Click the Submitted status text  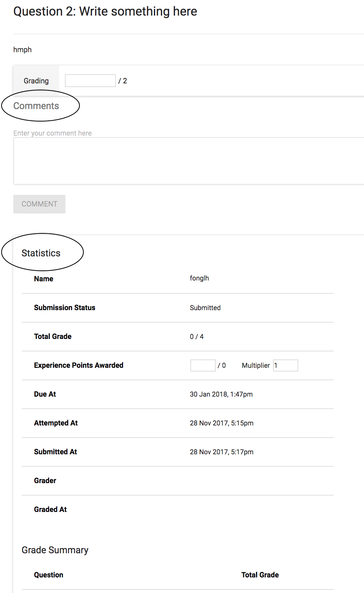[205, 307]
